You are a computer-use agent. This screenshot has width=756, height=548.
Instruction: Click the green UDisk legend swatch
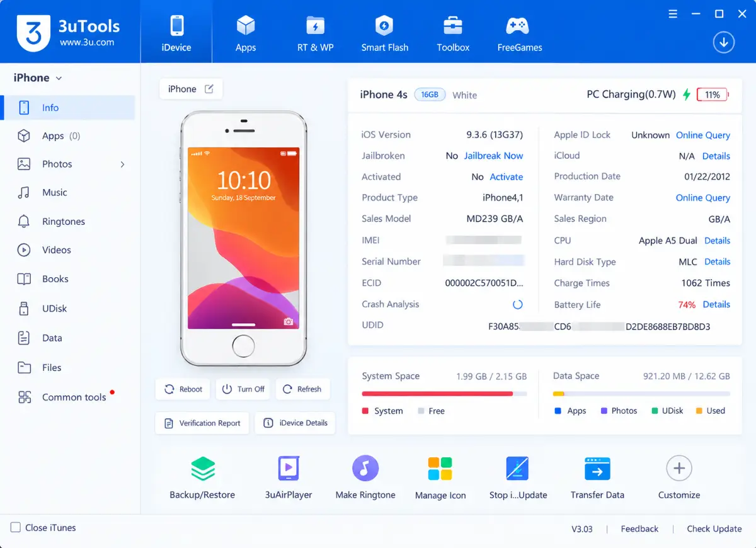(x=655, y=411)
